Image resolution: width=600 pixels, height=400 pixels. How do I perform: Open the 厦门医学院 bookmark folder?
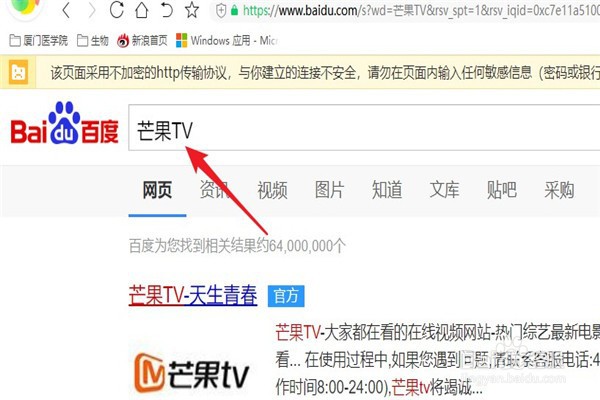(x=38, y=40)
